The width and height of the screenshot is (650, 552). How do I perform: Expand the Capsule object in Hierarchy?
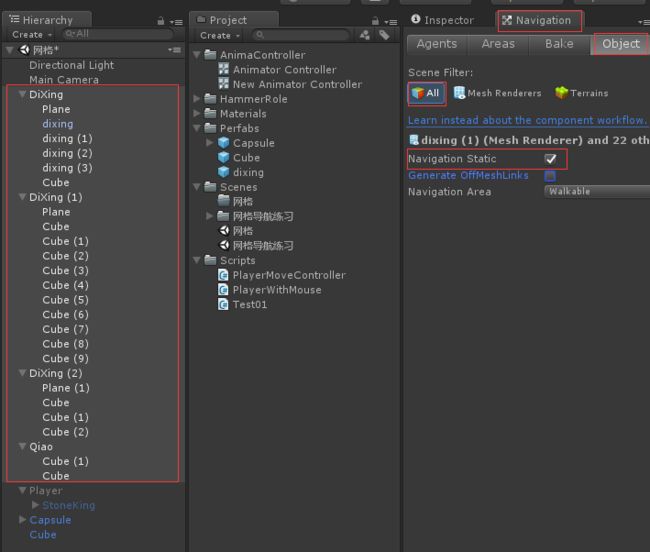[x=22, y=519]
